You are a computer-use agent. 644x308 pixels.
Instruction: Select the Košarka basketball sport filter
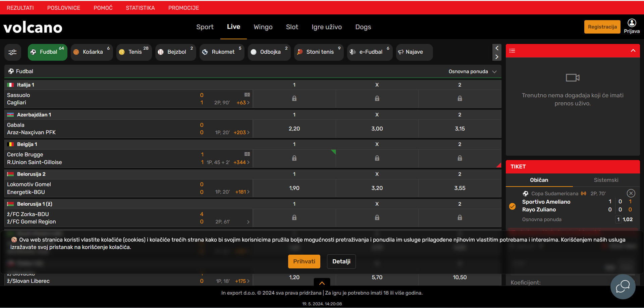[92, 52]
